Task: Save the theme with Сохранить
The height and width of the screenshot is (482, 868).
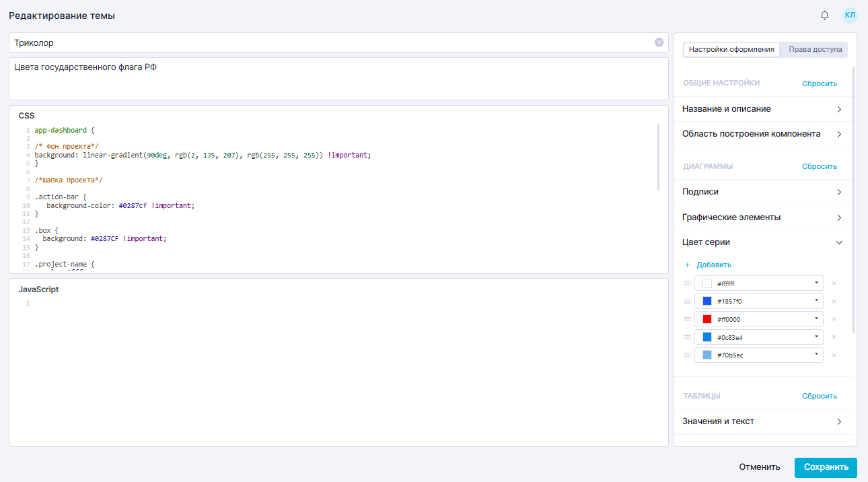Action: tap(826, 467)
